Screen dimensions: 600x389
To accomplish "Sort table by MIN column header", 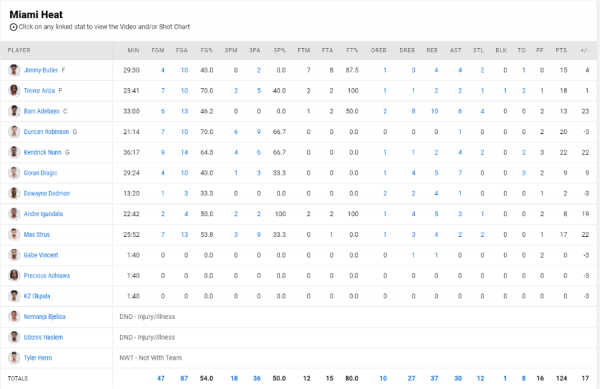I will (x=133, y=50).
